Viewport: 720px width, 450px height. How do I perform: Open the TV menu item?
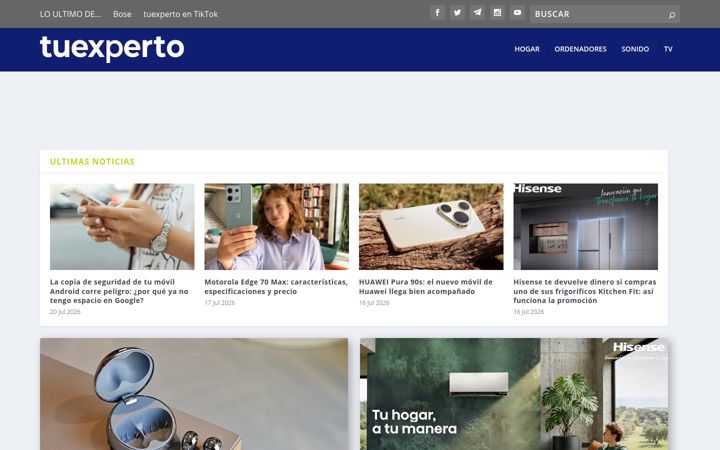pos(668,49)
